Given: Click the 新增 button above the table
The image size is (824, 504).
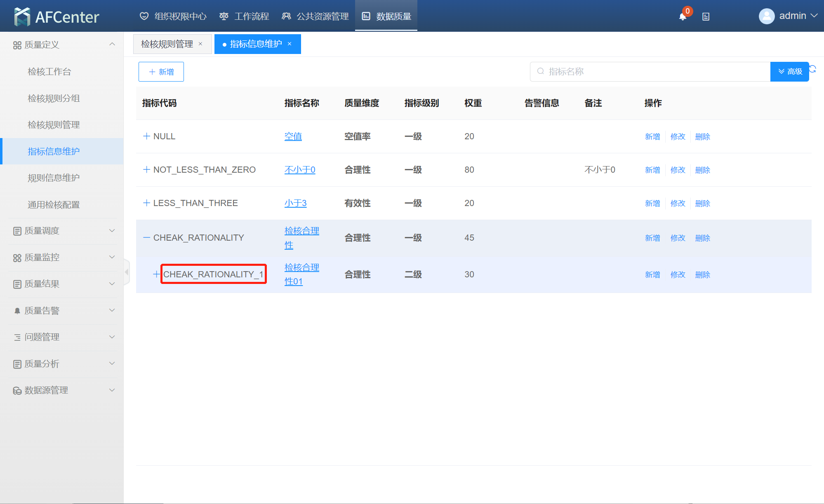Looking at the screenshot, I should pos(161,72).
